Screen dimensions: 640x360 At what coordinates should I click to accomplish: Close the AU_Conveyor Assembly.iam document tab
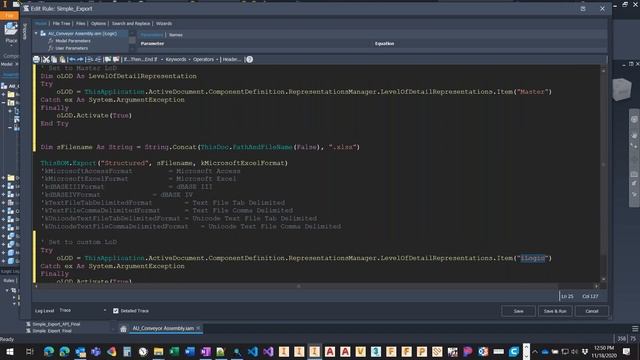click(198, 328)
